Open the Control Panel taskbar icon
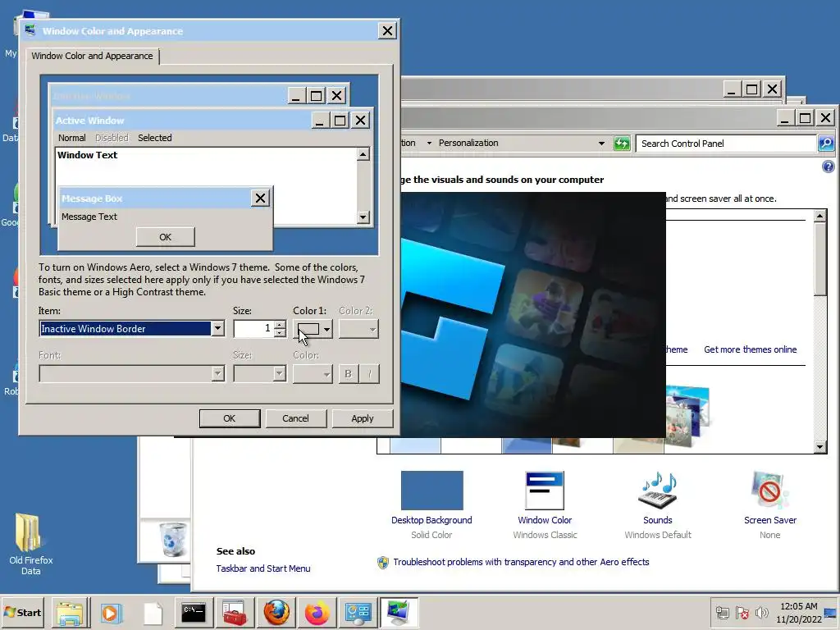 pyautogui.click(x=358, y=613)
